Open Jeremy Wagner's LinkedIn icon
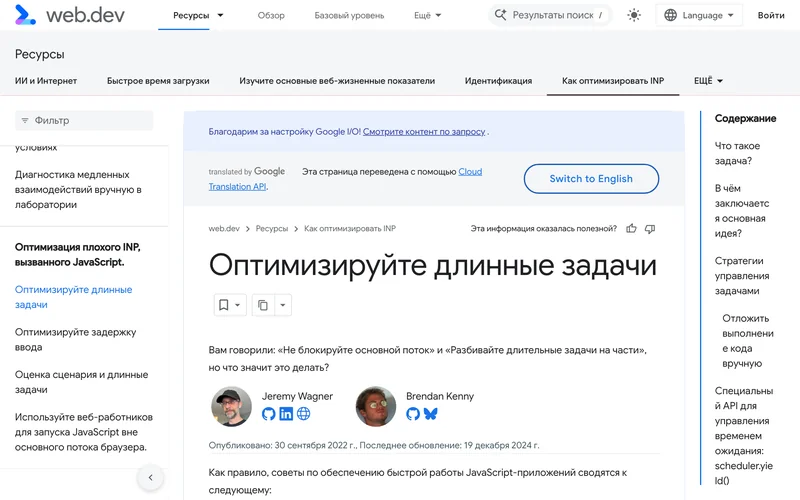Screen dimensions: 800x500 click(x=286, y=414)
